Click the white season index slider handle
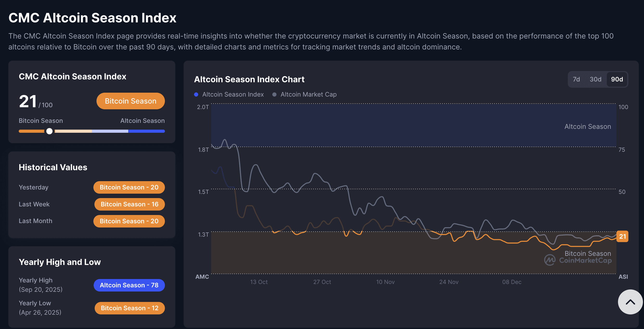 49,131
